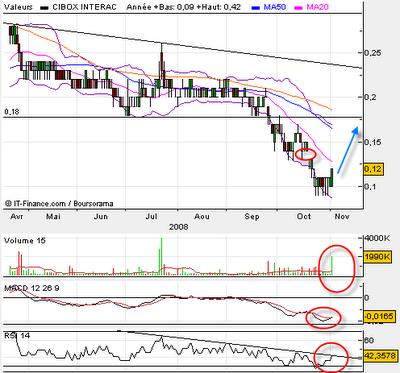This screenshot has height=373, width=400.
Task: Click the 'MA50' legend label
Action: click(x=275, y=7)
